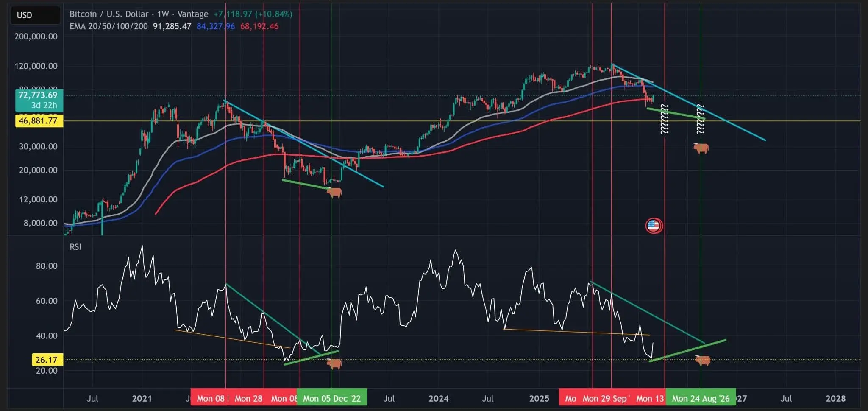
Task: Select the red Mon 28 date label
Action: click(248, 399)
